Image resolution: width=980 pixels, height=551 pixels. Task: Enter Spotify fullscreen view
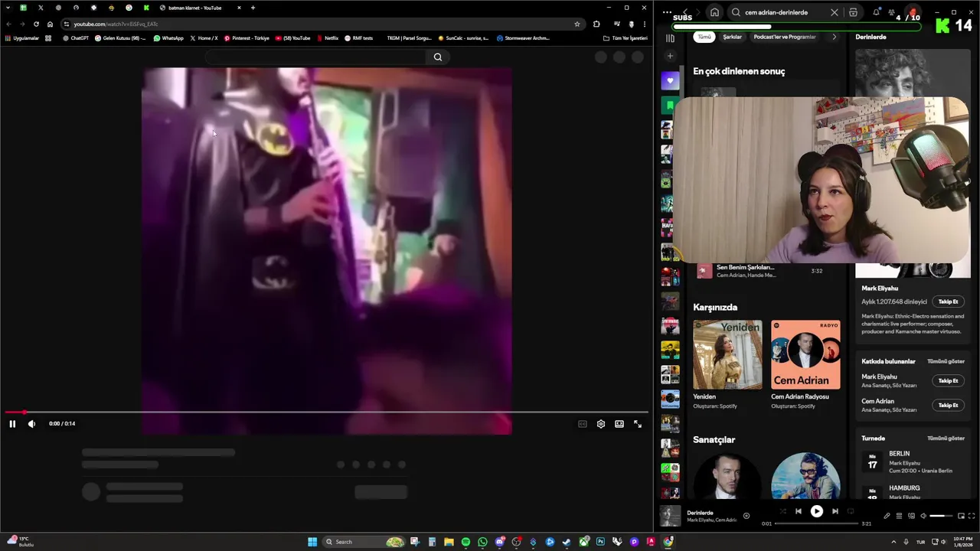972,516
